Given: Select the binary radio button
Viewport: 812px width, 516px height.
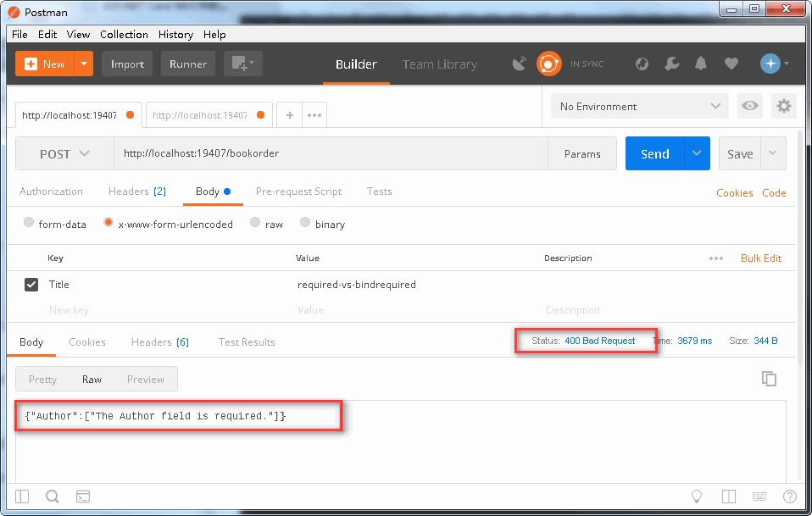Looking at the screenshot, I should pos(305,223).
